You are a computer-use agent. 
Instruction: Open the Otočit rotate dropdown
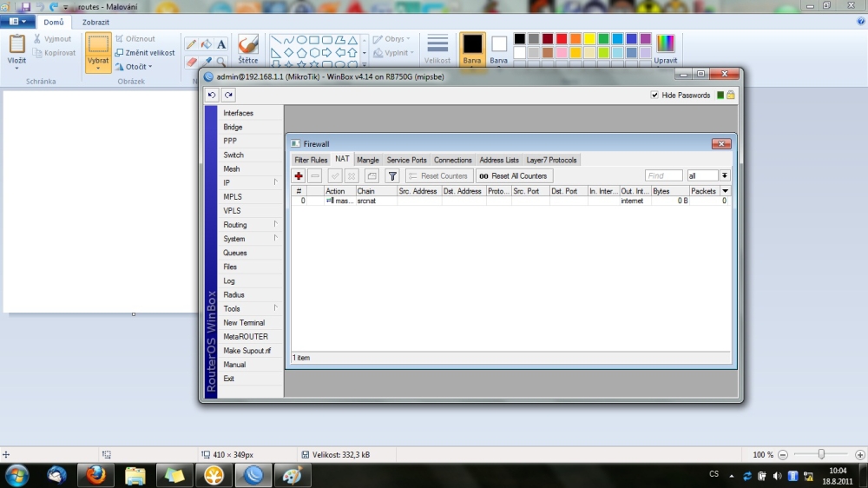134,67
